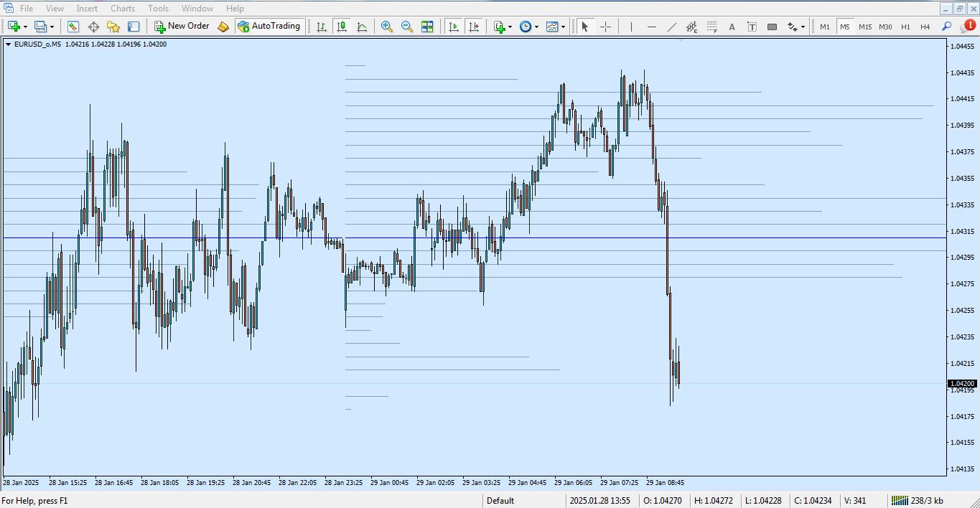Click the 'L: 1.04228' status bar value
Viewport: 980px width, 508px height.
pyautogui.click(x=763, y=501)
